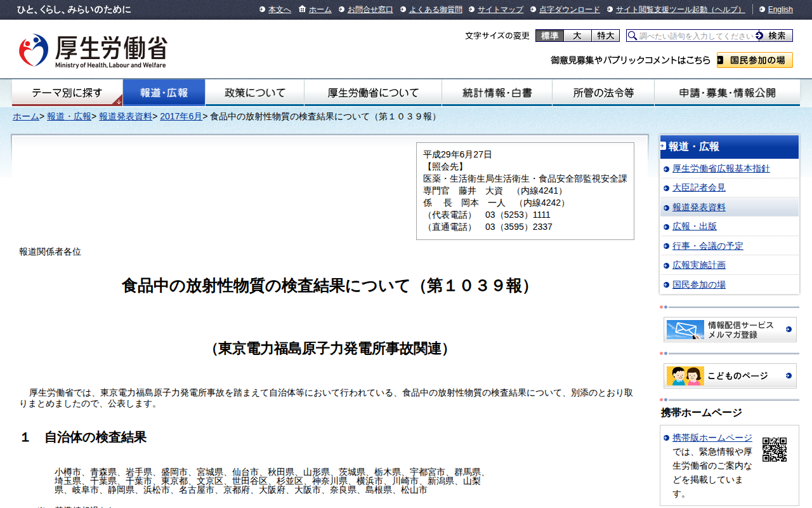
Task: Open sidebar 報道・広報 header
Action: pos(730,147)
